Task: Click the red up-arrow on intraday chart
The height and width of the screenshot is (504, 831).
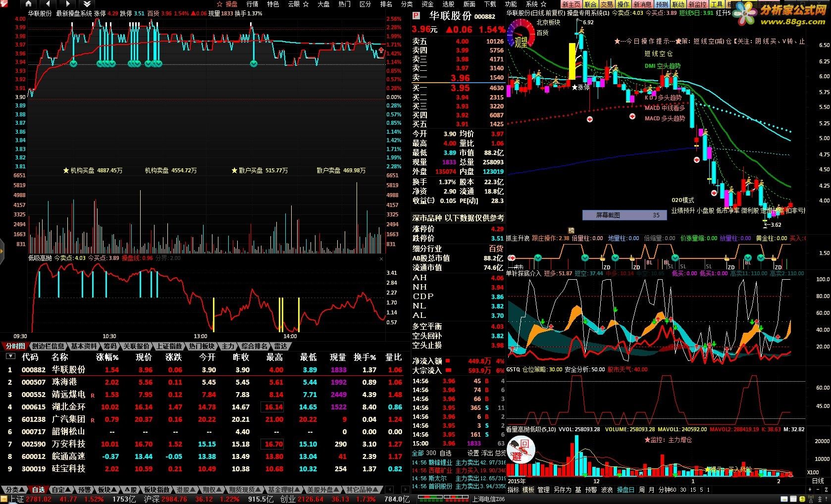Action: [381, 50]
